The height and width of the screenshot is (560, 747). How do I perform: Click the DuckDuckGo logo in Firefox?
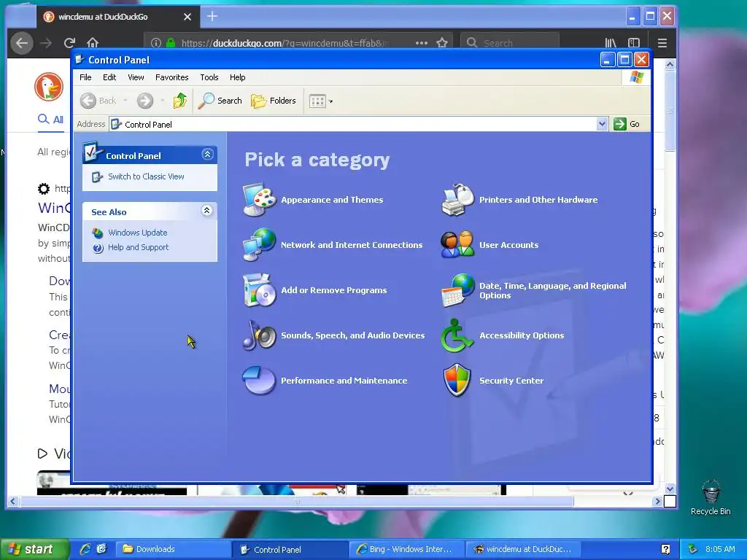(49, 87)
